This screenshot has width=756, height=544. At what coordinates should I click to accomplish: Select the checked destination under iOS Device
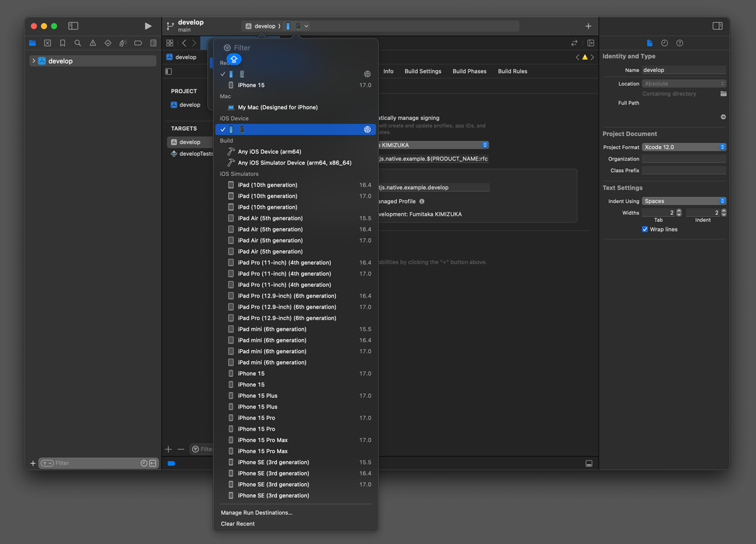coord(295,130)
